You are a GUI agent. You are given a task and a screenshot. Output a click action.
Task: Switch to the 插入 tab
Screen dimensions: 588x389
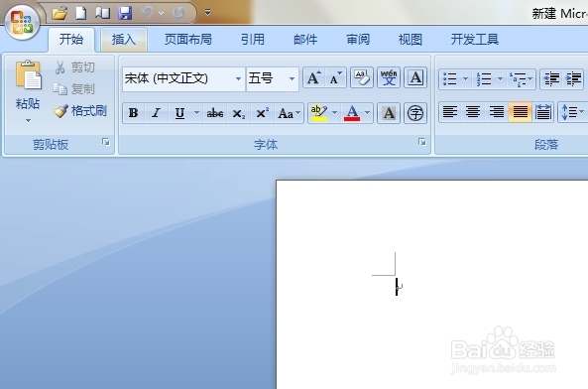coord(123,40)
